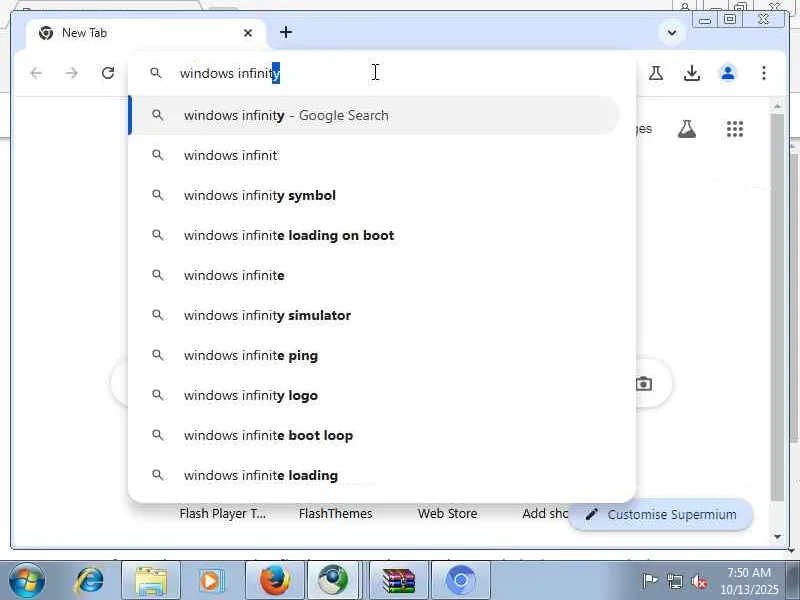Choose 'windows infinity logo' suggestion

coord(375,395)
